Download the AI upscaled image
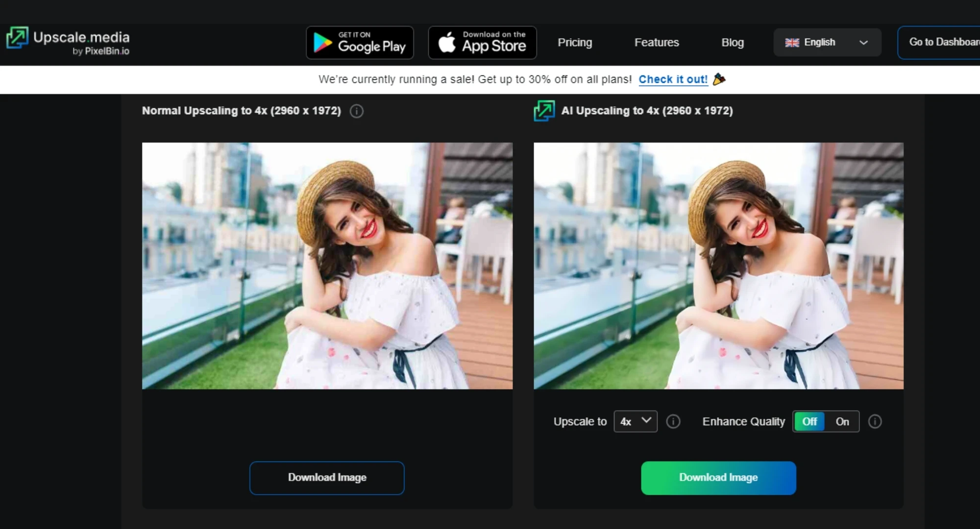This screenshot has width=980, height=529. 718,478
